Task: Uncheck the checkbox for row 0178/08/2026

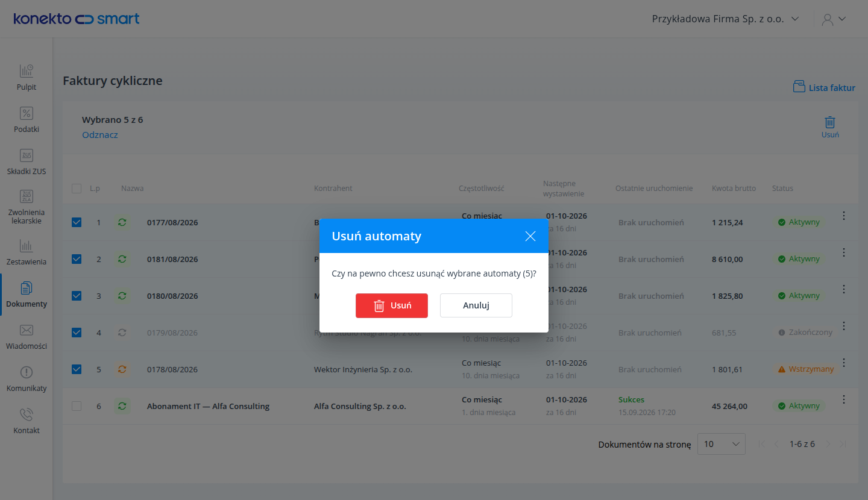Action: [77, 369]
